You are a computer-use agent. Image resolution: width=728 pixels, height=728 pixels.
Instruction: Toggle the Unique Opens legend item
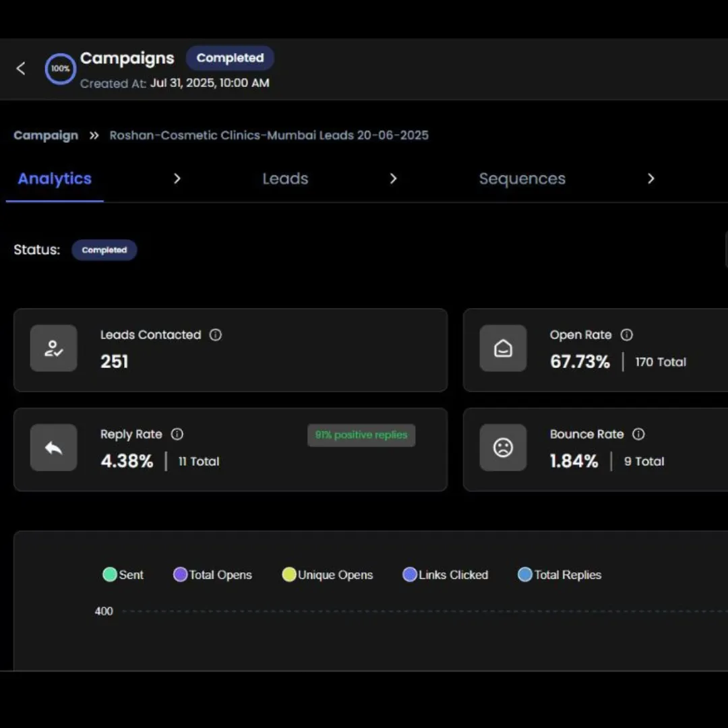pos(328,575)
